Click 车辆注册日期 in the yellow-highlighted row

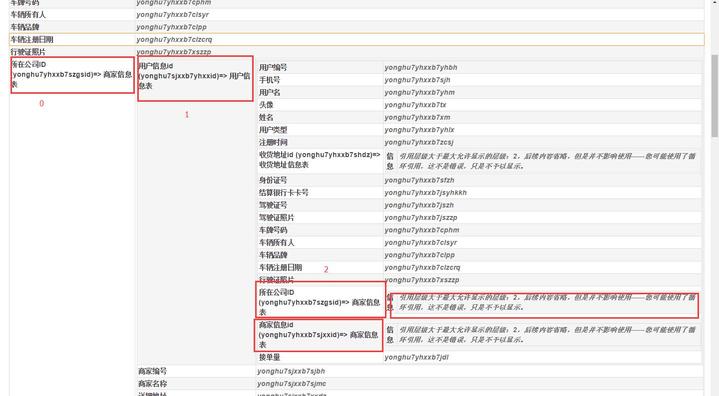(x=32, y=39)
